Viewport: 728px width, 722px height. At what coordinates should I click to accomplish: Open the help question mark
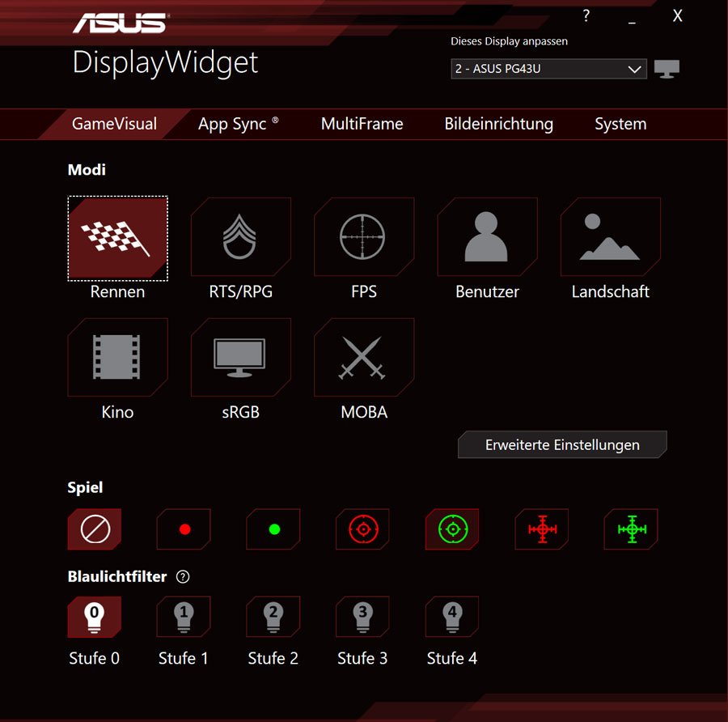[x=586, y=16]
